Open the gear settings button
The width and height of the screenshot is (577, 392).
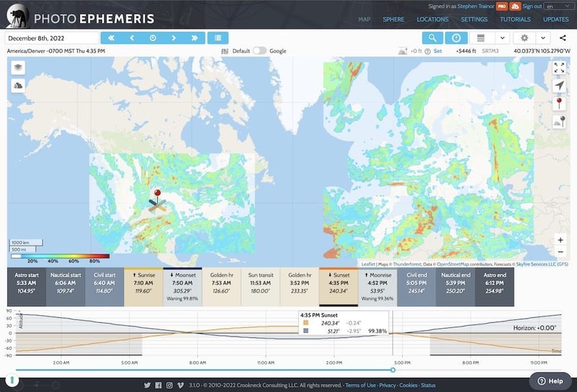click(524, 38)
